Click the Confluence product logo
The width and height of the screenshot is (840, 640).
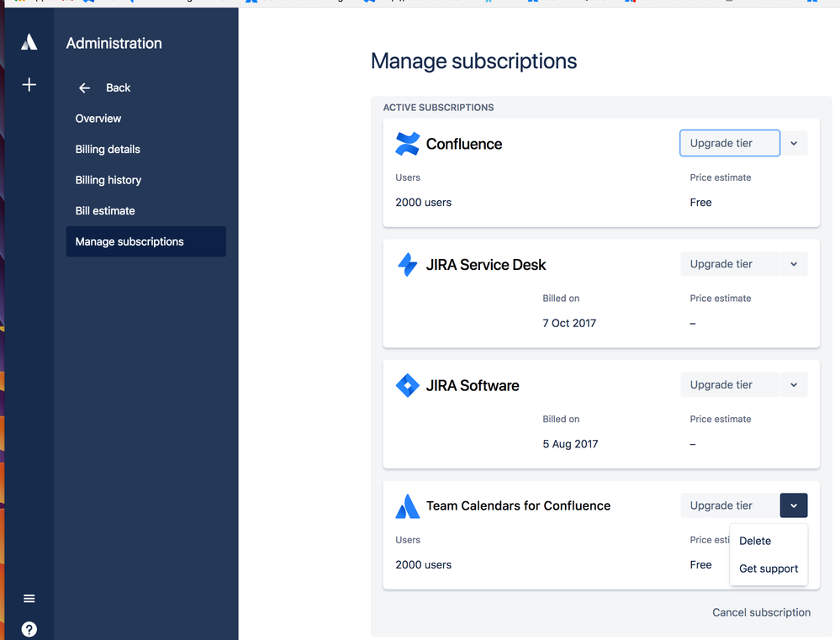(x=407, y=144)
